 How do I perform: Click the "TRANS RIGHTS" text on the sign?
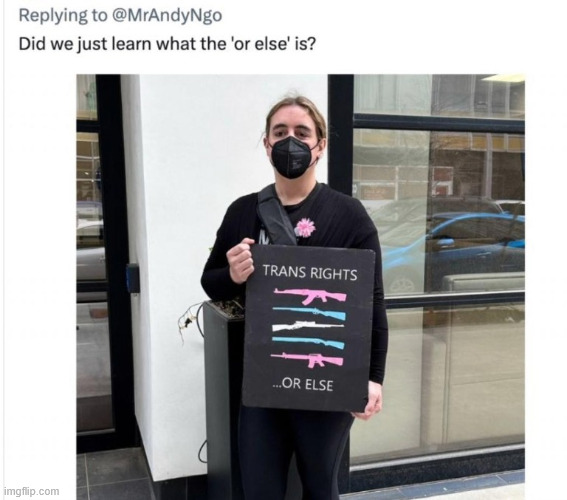[310, 272]
